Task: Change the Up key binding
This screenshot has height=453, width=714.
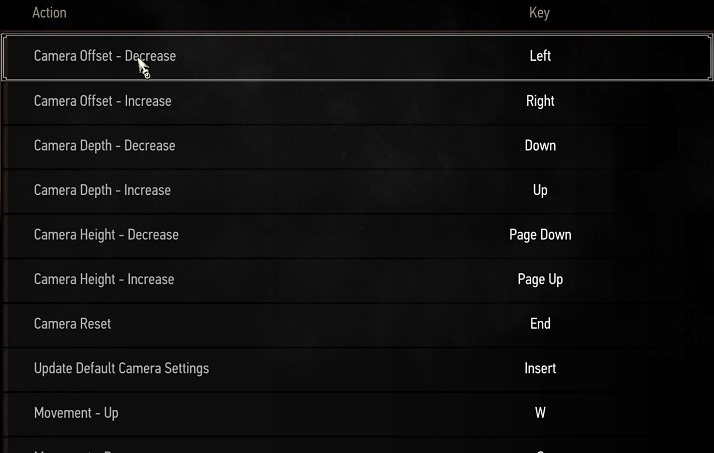Action: pos(540,190)
